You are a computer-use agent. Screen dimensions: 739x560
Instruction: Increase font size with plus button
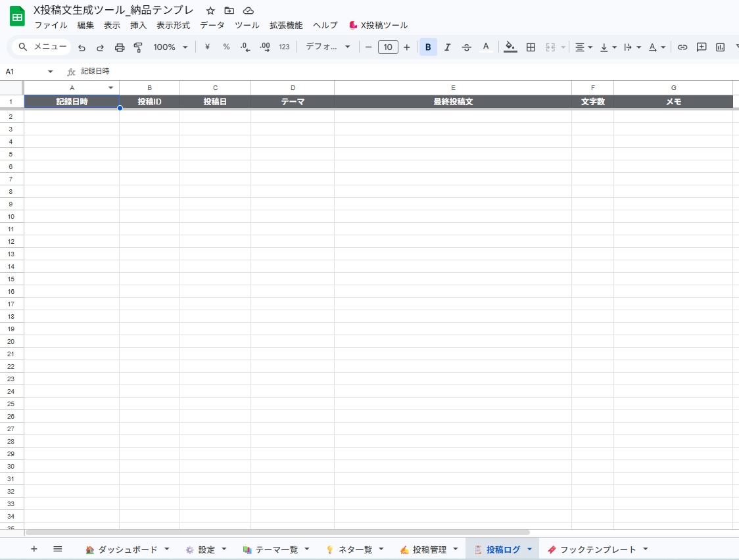tap(407, 47)
